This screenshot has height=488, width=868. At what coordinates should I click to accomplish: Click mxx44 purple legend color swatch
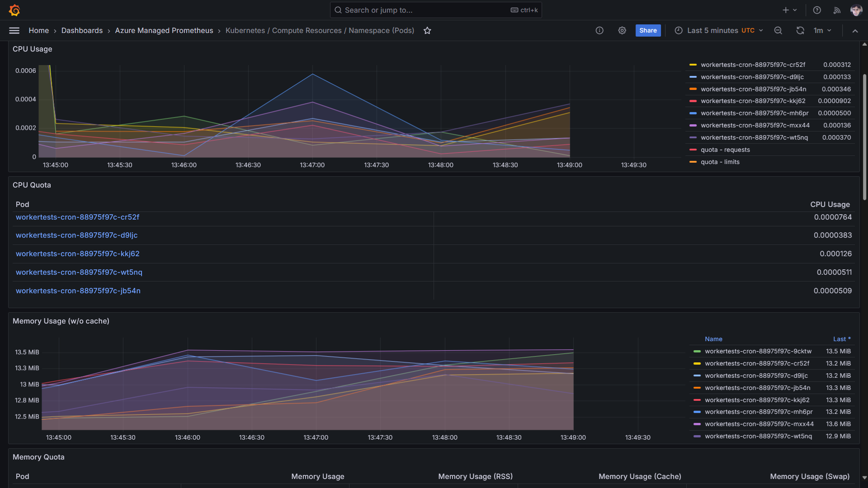point(693,126)
